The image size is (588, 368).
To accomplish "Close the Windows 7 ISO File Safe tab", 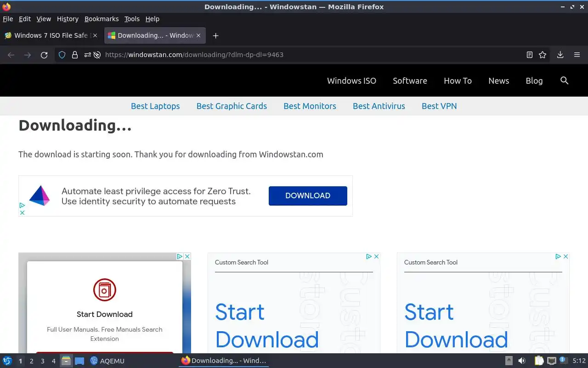I will [x=95, y=35].
